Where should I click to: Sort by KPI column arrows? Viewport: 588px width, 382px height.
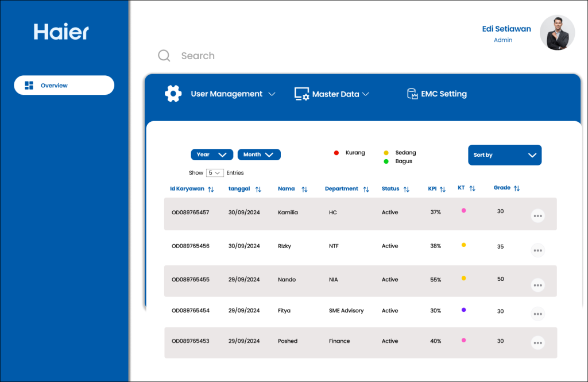[x=443, y=189]
